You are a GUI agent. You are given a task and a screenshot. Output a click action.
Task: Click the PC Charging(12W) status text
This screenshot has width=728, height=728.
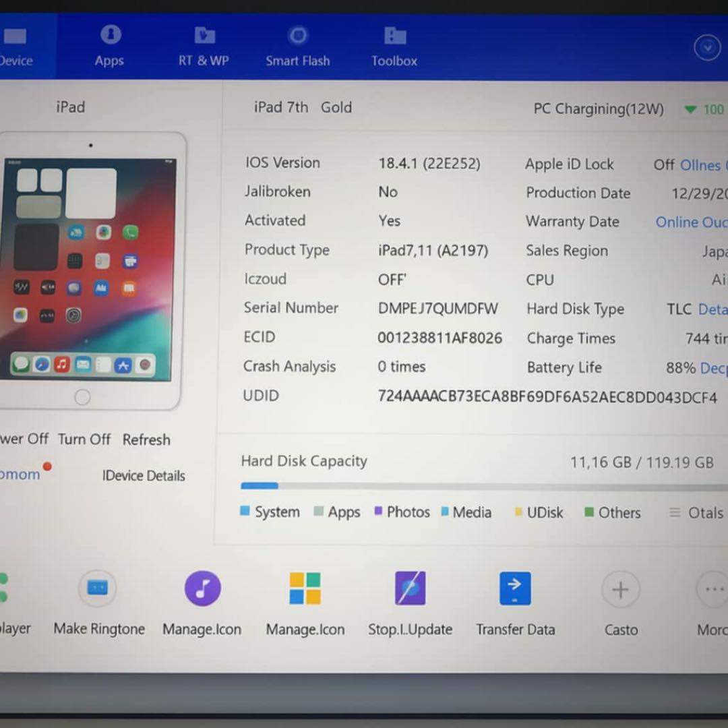(x=599, y=109)
